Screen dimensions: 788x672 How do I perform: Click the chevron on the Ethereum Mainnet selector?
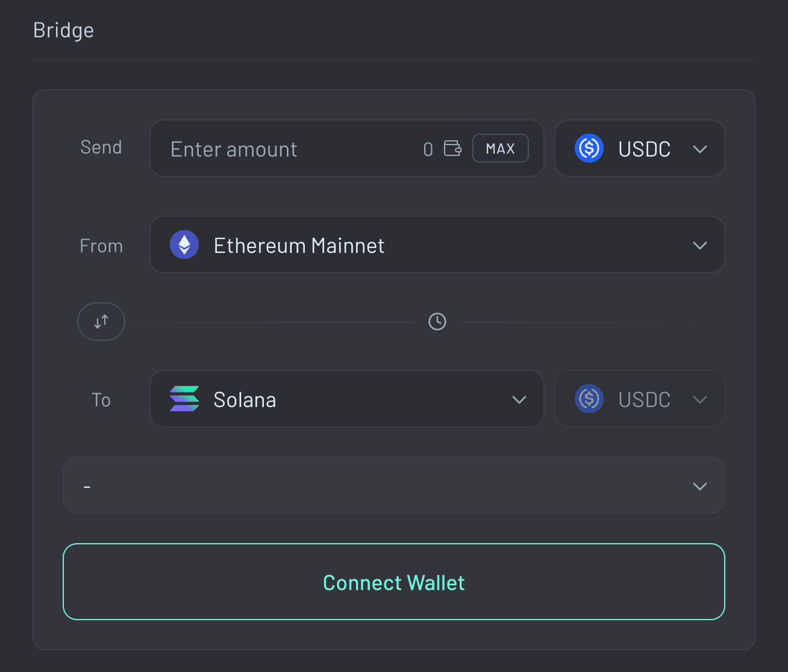click(699, 245)
